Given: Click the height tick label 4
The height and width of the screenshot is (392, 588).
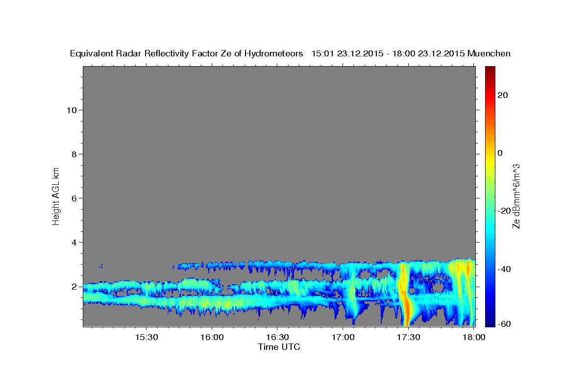Looking at the screenshot, I should pyautogui.click(x=74, y=243).
